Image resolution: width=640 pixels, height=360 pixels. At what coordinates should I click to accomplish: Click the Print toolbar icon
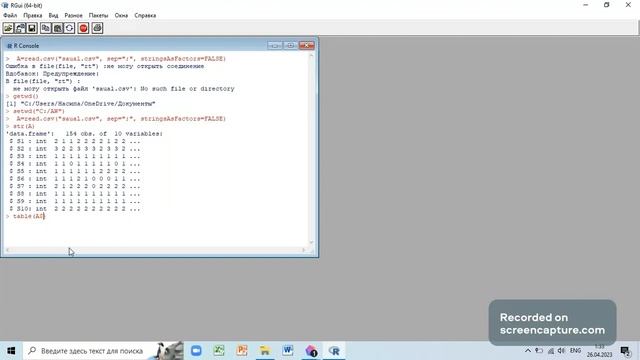click(x=97, y=28)
